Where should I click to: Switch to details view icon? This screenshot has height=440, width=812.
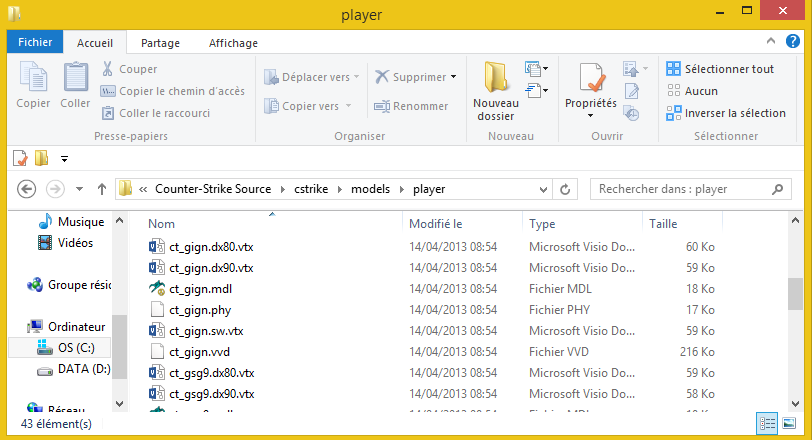coord(766,423)
